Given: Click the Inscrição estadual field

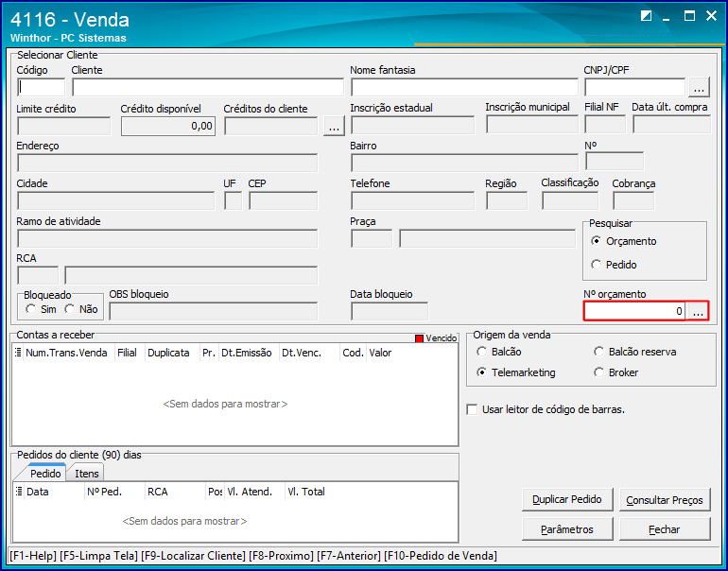Looking at the screenshot, I should [x=413, y=126].
